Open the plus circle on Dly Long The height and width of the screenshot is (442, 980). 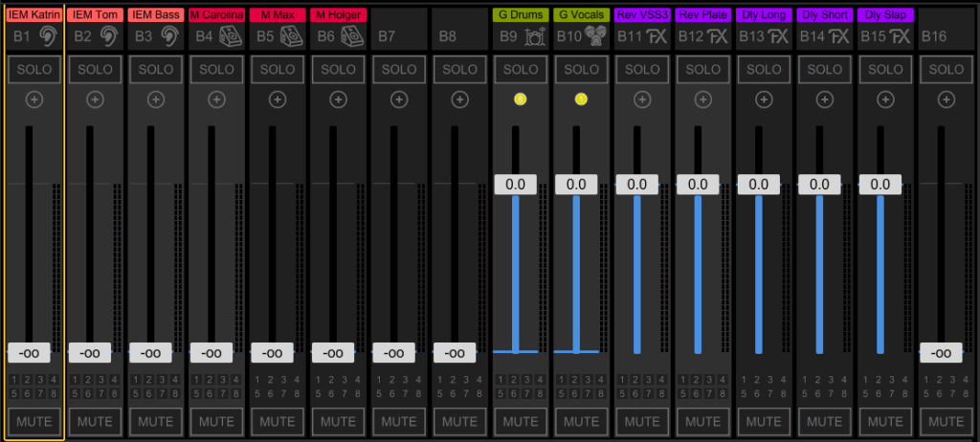tap(764, 99)
